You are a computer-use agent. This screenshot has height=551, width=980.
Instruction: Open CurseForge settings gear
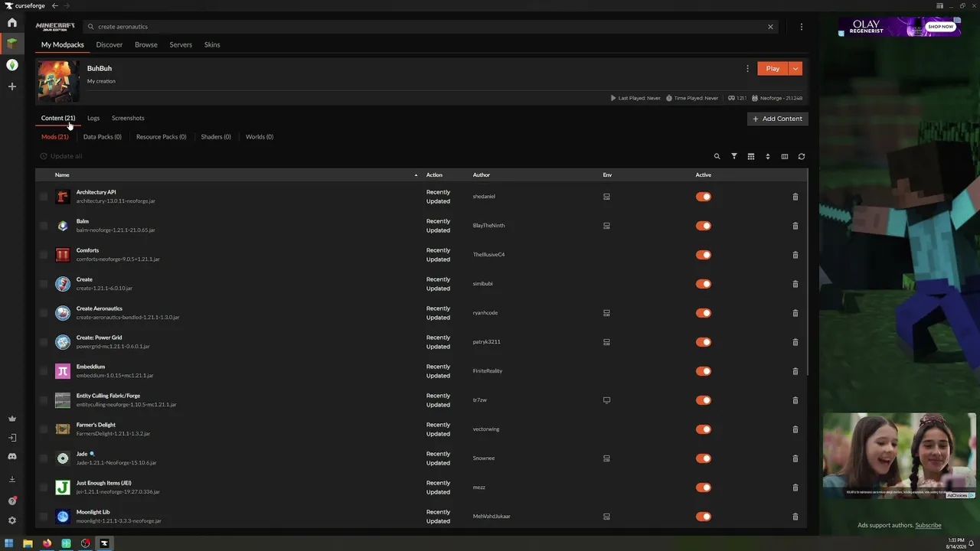click(12, 520)
